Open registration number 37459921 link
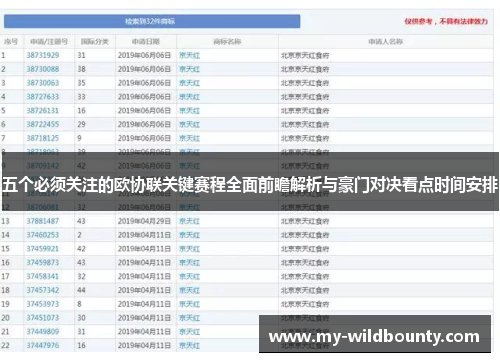Image resolution: width=500 pixels, height=362 pixels. pyautogui.click(x=43, y=249)
